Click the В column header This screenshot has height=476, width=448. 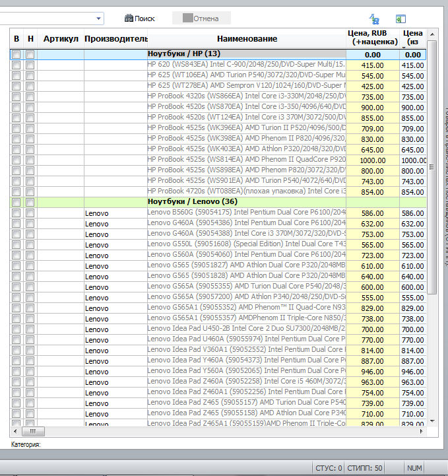tap(16, 38)
